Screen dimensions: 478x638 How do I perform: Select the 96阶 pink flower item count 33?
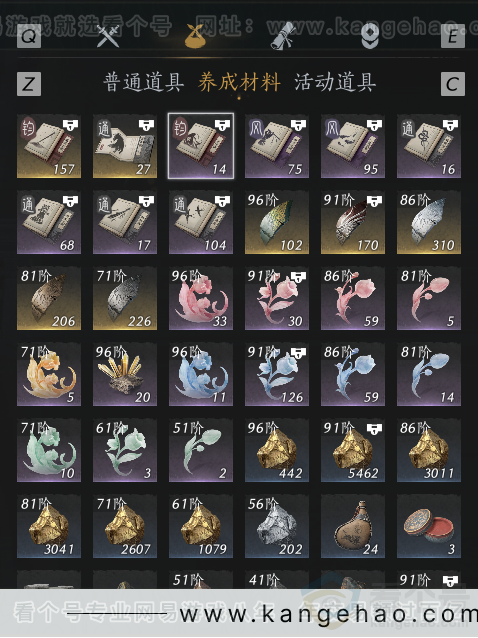[201, 298]
